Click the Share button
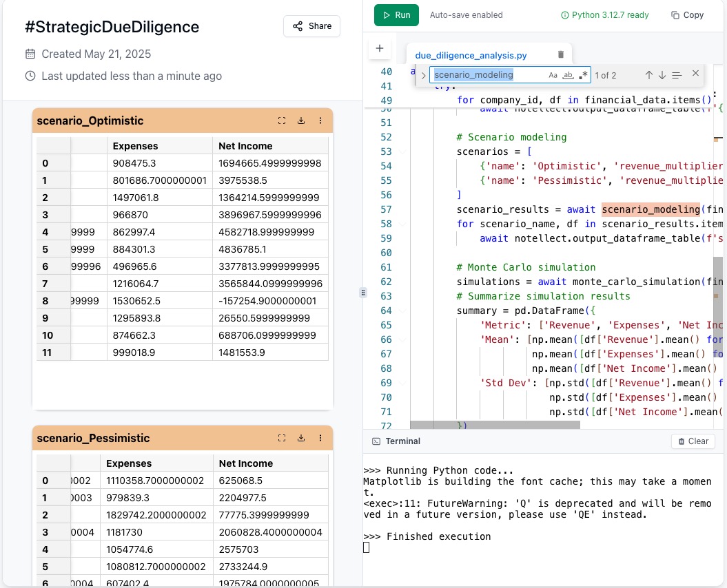 tap(311, 26)
